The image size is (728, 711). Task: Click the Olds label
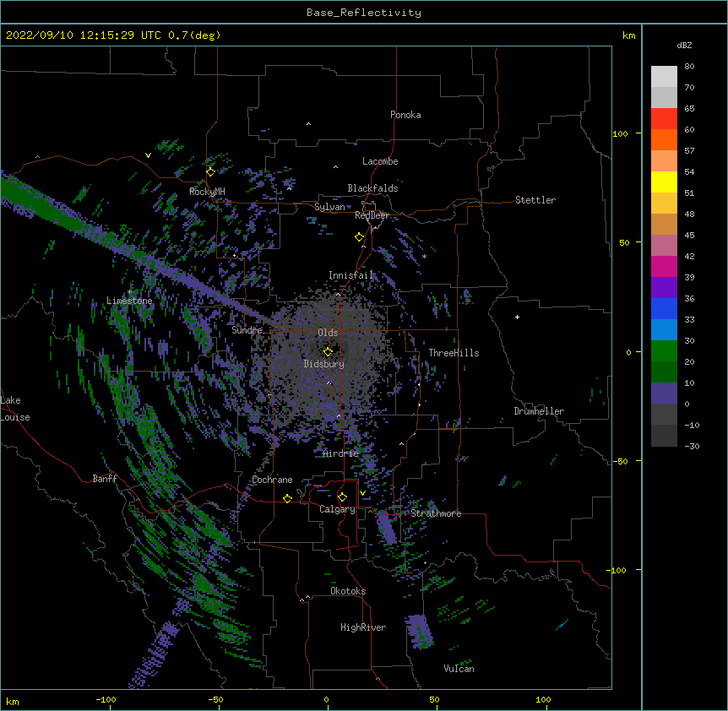(x=328, y=333)
